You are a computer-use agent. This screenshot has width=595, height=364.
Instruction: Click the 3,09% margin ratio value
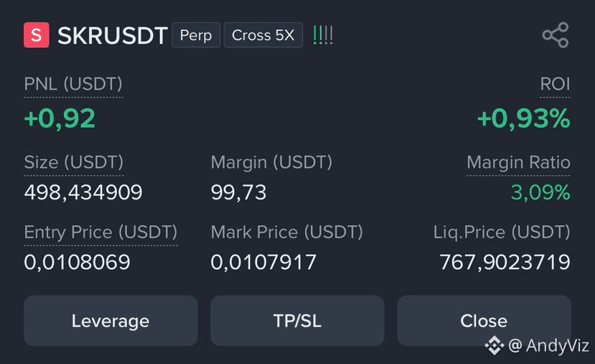540,192
